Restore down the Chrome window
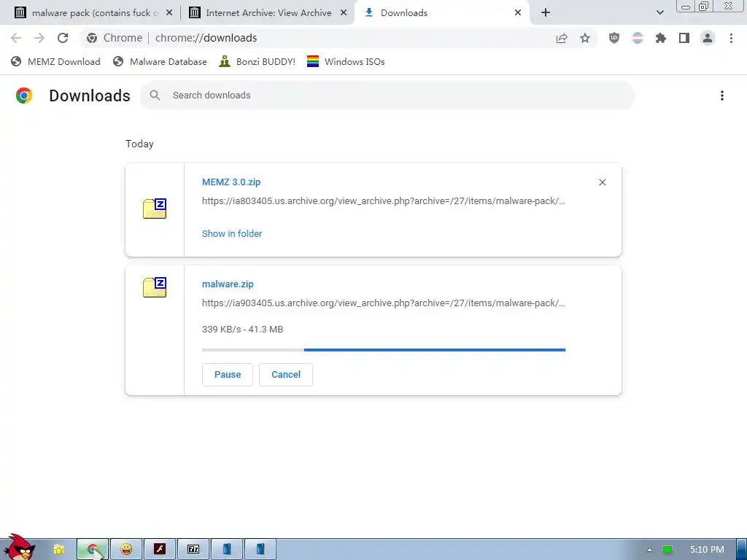 (x=703, y=6)
